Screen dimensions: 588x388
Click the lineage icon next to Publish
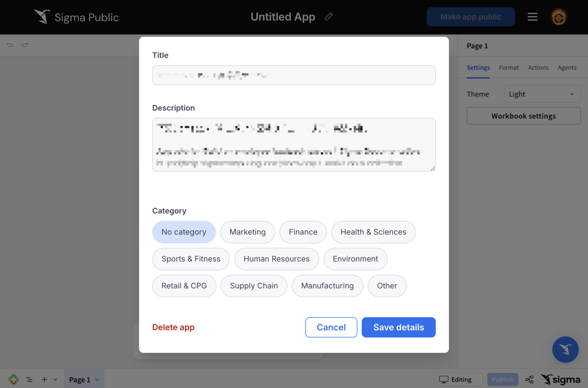tap(529, 380)
